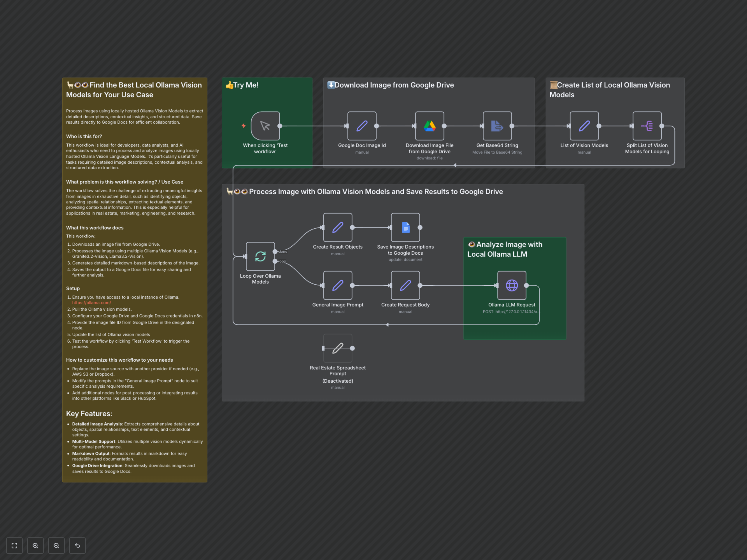
Task: Click the 'done' output of loop node
Action: pos(275,251)
